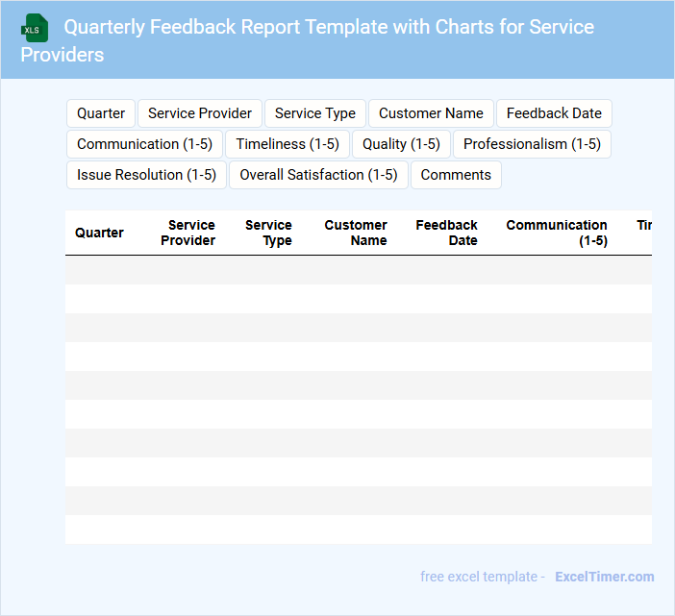Select the Service Provider tag

pyautogui.click(x=200, y=113)
